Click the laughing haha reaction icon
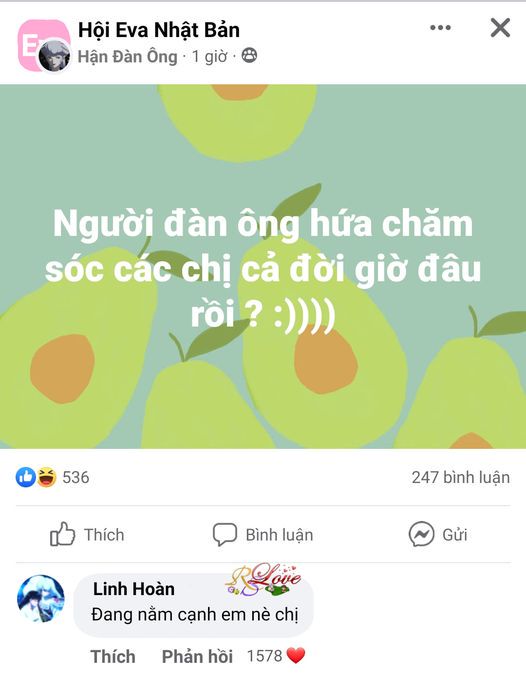The image size is (526, 676). point(47,477)
